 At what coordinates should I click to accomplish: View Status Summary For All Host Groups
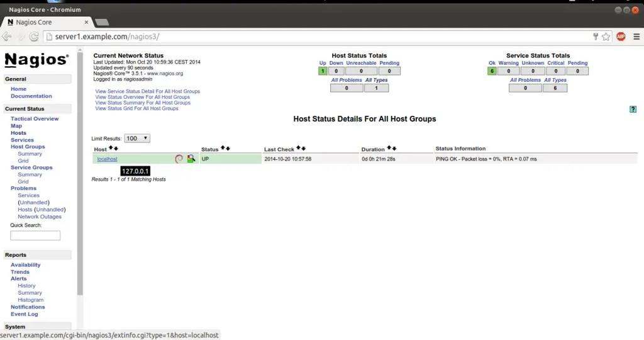pos(143,103)
